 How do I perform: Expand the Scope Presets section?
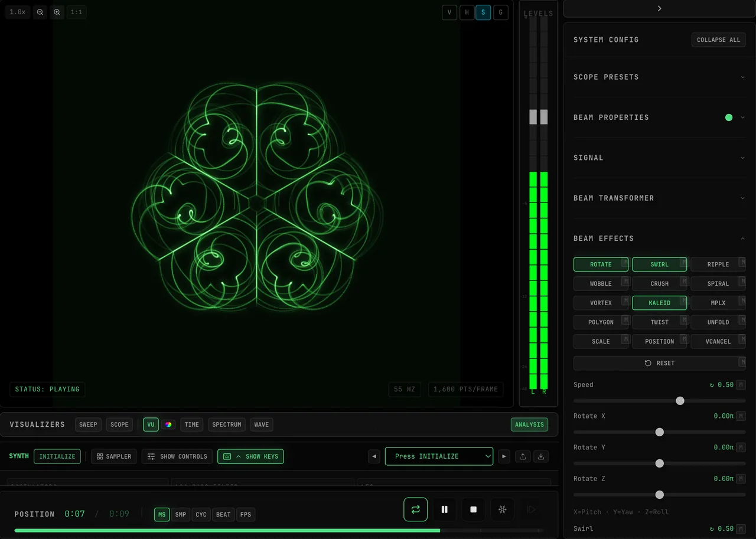click(x=659, y=77)
